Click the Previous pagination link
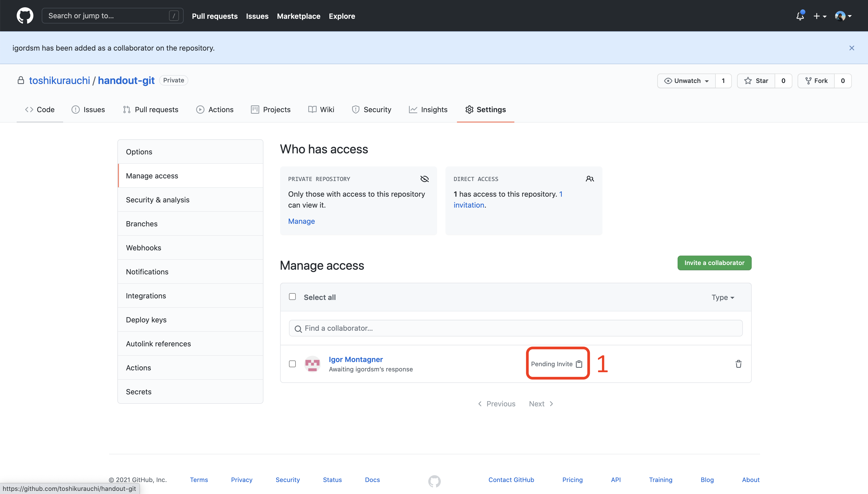868x494 pixels. pos(497,404)
